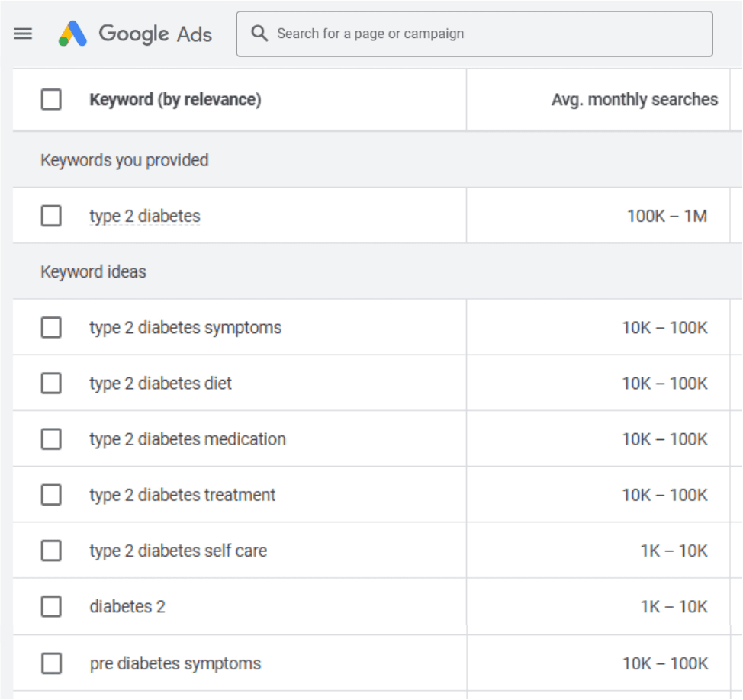Click the 'Keywords you provided' section header
743x700 pixels.
point(124,160)
